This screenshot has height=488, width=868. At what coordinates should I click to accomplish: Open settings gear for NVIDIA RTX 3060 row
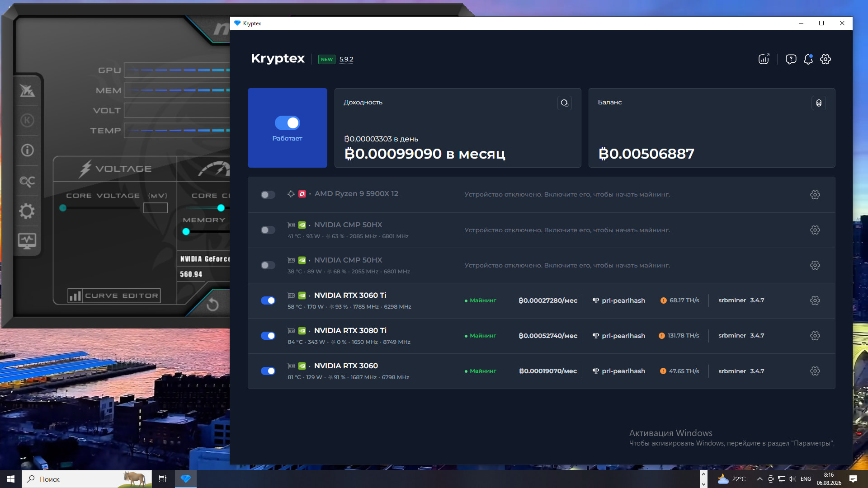(x=815, y=371)
